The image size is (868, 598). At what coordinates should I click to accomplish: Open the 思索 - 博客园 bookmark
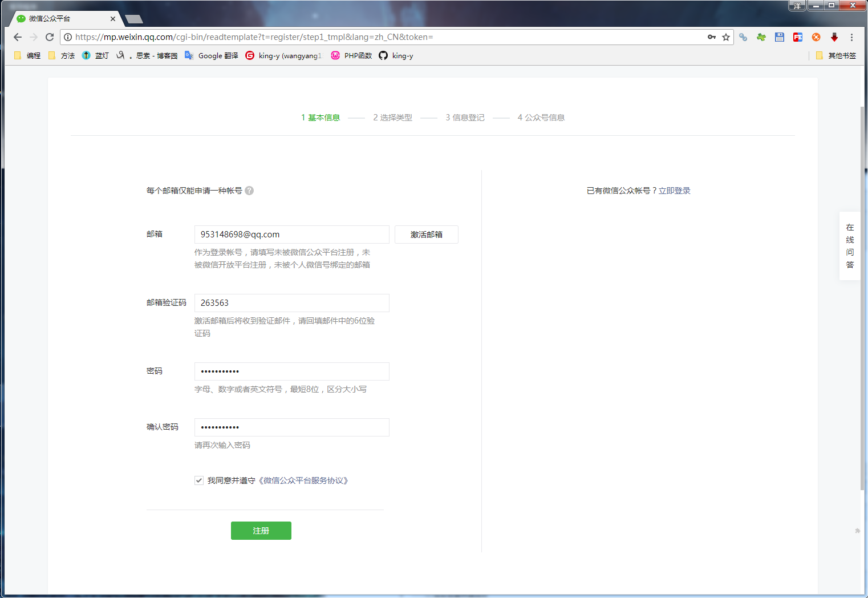coord(147,55)
